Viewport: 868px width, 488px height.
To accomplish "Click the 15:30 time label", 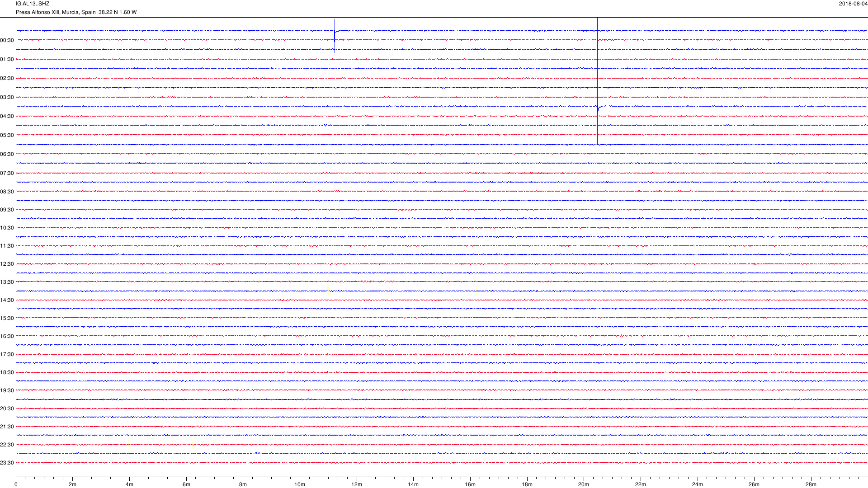I will click(x=7, y=318).
